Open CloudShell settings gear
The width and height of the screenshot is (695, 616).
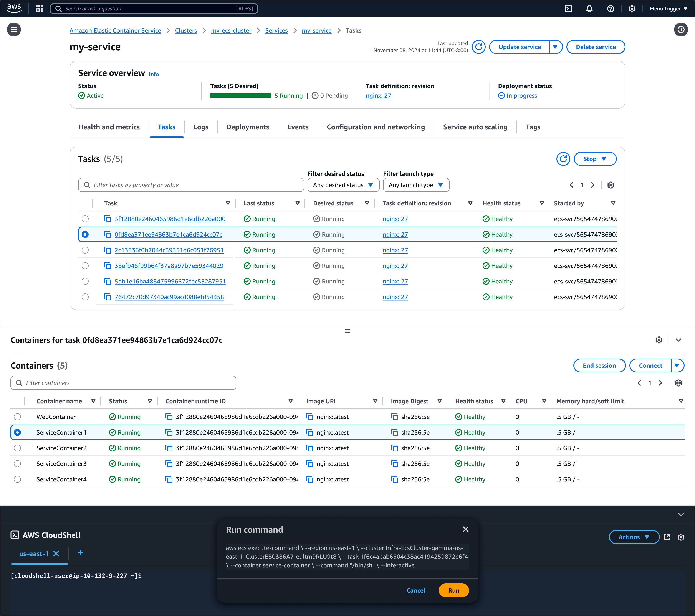click(x=681, y=537)
